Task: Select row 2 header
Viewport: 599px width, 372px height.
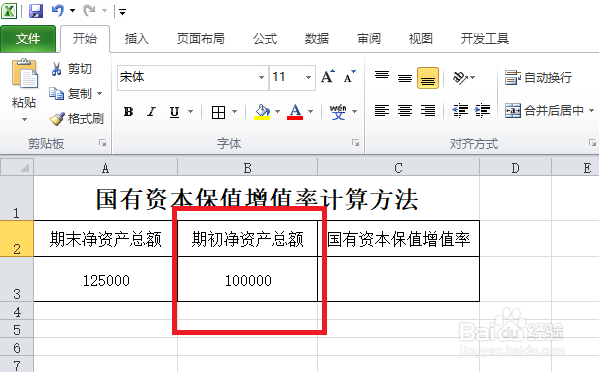Action: click(x=17, y=238)
